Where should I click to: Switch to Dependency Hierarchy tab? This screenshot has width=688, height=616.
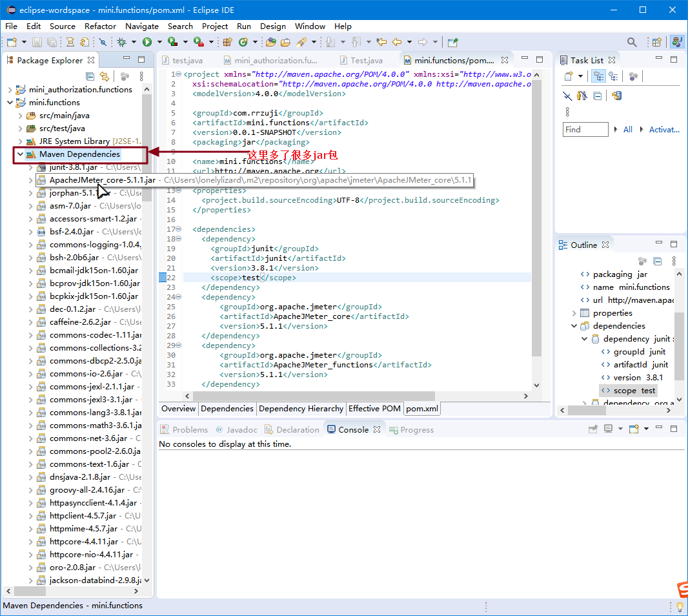[x=301, y=408]
